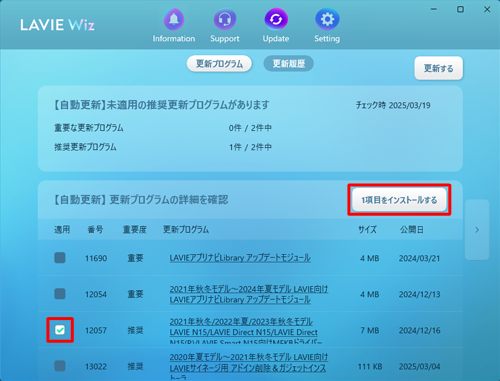500x381 pixels.
Task: Click the 0件 / 2件中 count
Action: click(250, 128)
